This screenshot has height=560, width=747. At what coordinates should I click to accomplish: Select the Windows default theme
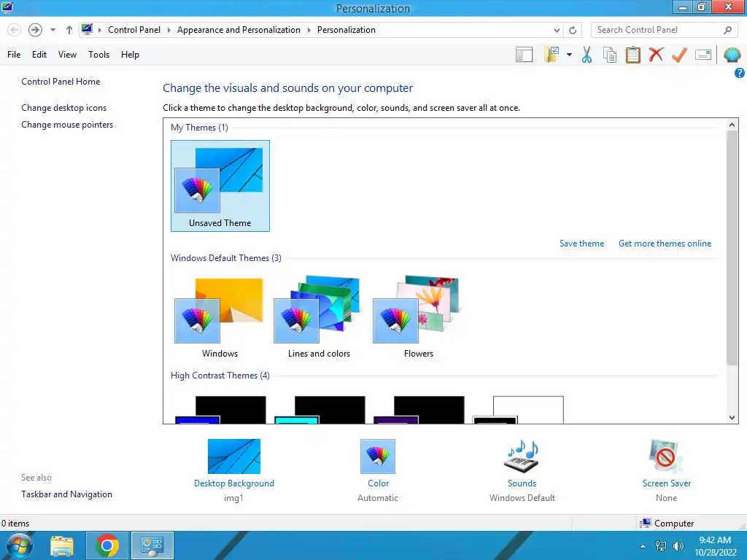tap(220, 317)
